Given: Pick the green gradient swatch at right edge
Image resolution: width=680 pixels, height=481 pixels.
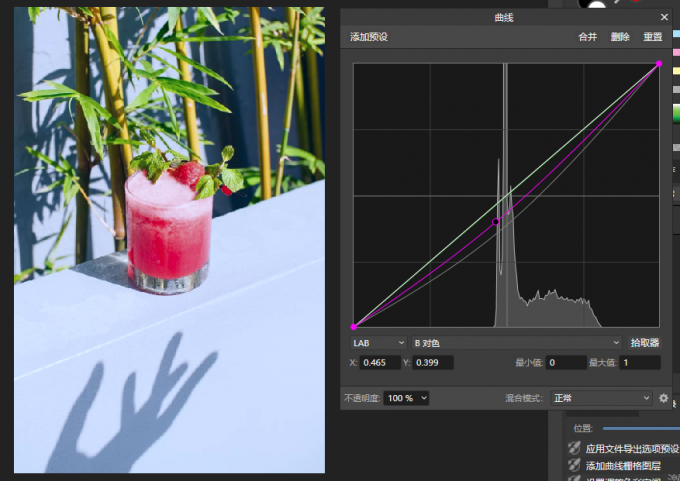Looking at the screenshot, I should 677,113.
